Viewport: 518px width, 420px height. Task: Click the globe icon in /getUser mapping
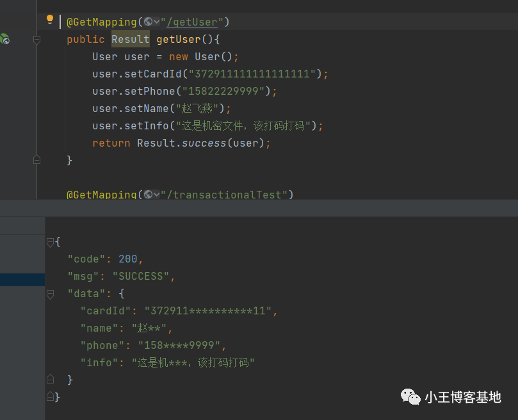click(x=149, y=22)
